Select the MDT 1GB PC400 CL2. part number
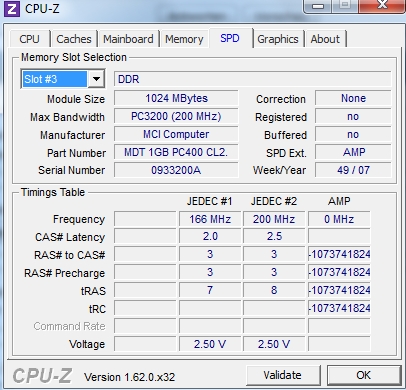This screenshot has width=406, height=390. [176, 152]
